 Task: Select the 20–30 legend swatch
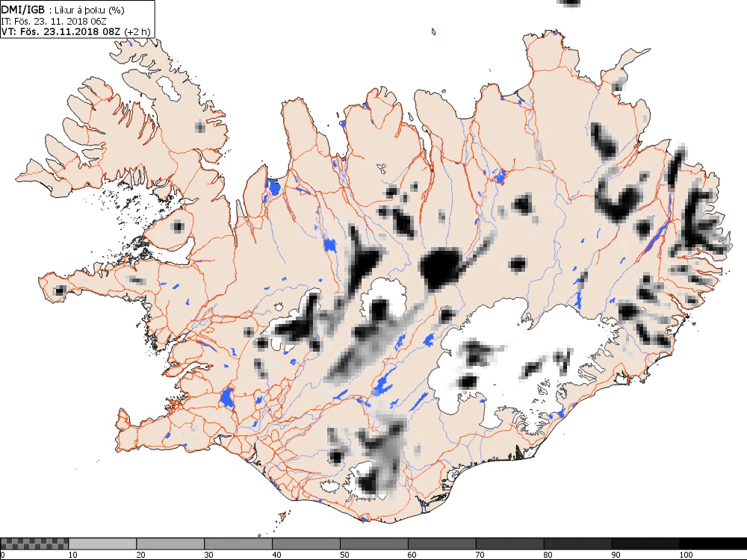coord(170,544)
